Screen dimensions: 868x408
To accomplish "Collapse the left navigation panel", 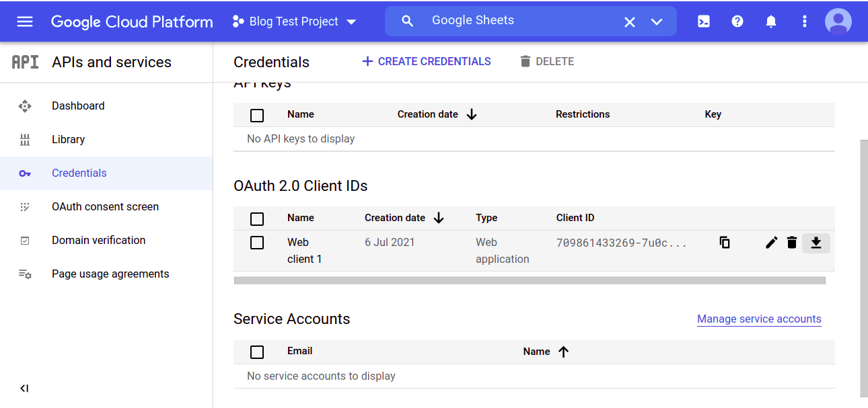I will [24, 388].
